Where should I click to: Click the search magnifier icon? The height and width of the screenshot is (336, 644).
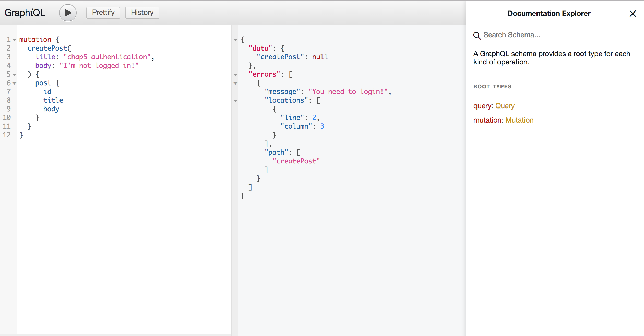pyautogui.click(x=477, y=35)
